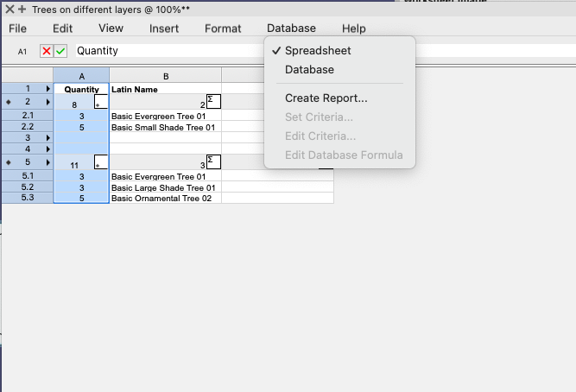
Task: Select column A header
Action: tap(81, 77)
